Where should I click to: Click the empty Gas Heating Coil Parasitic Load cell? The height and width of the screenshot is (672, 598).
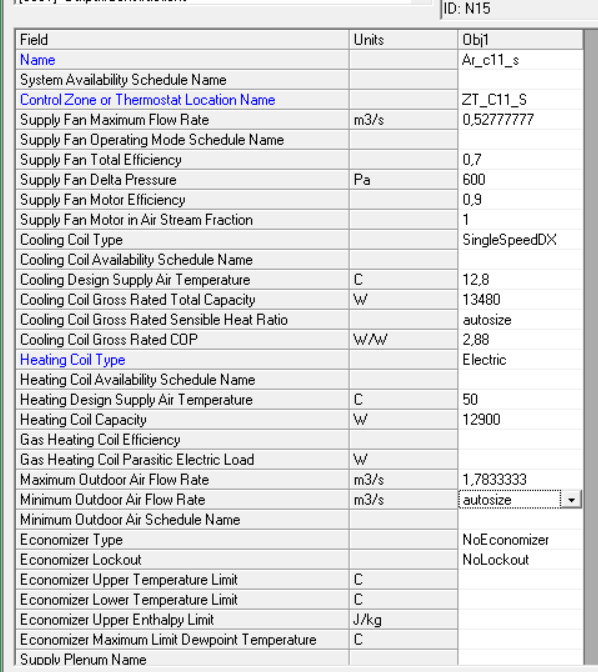520,460
